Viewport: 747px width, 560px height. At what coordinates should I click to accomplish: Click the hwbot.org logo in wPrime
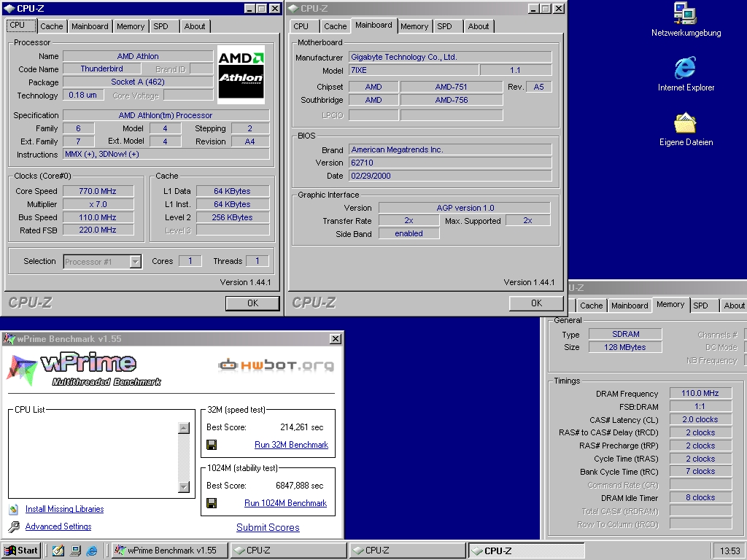pos(276,365)
